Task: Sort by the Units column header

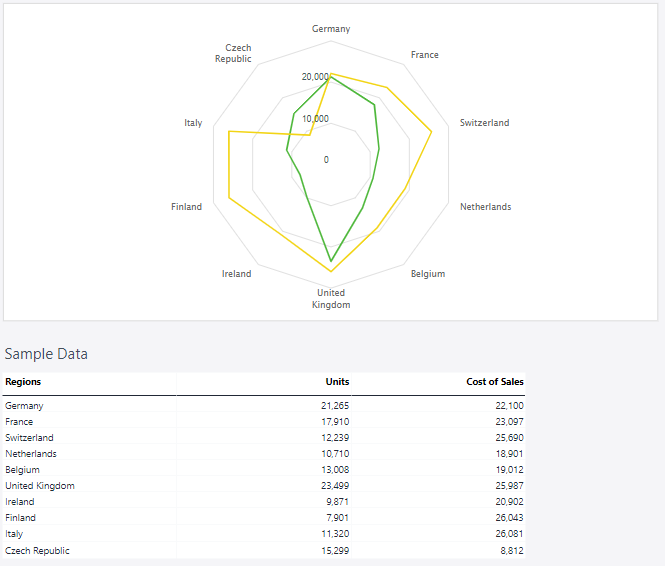Action: [x=337, y=381]
